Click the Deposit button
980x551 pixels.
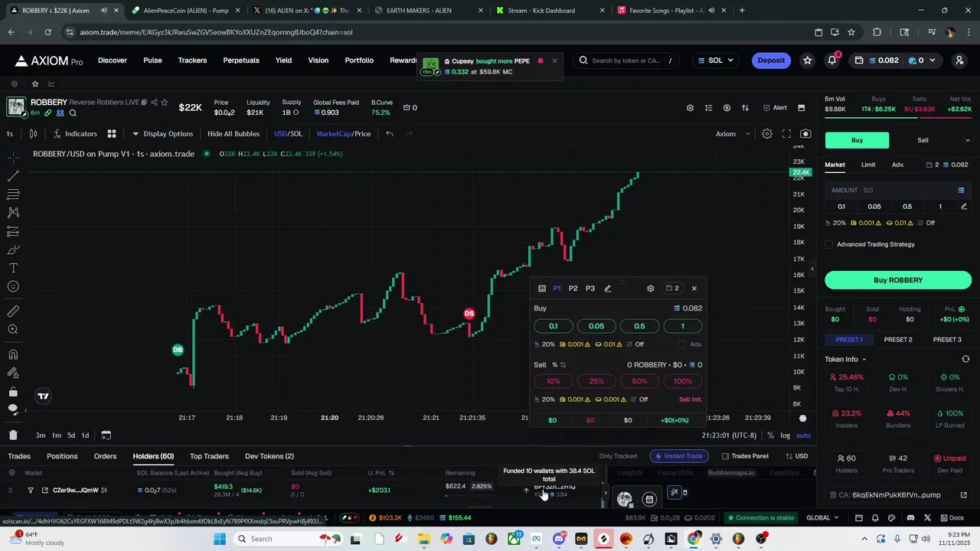[x=771, y=60]
